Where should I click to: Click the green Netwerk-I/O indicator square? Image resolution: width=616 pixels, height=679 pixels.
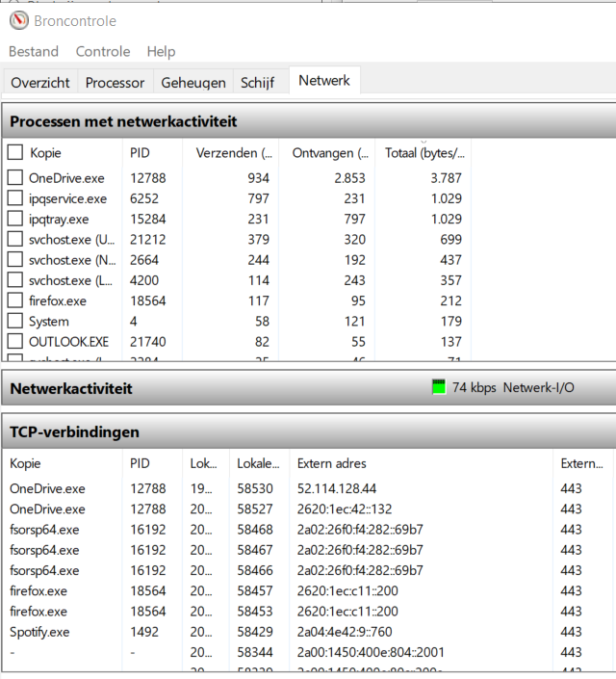(439, 387)
